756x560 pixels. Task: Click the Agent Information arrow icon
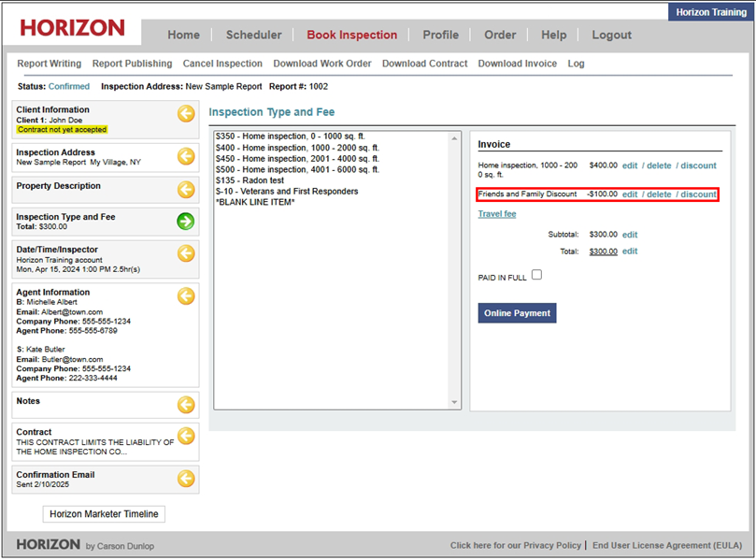[186, 296]
